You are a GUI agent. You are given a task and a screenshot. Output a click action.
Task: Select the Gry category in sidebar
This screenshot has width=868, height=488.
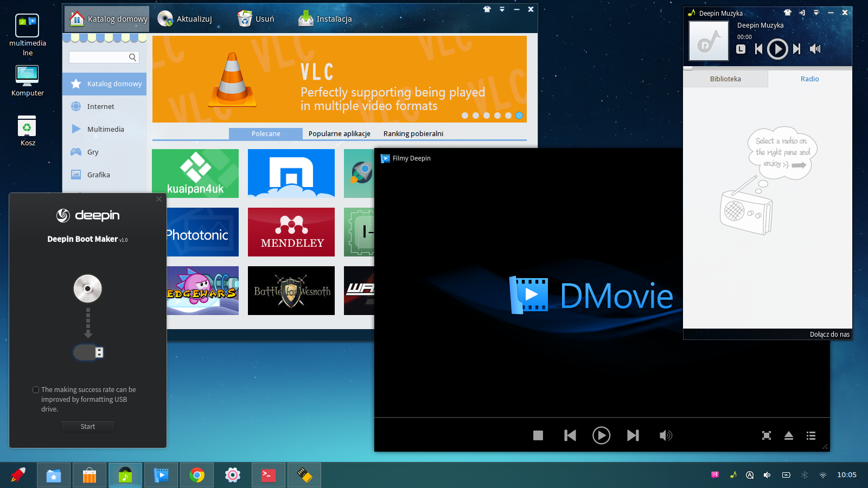pyautogui.click(x=104, y=152)
